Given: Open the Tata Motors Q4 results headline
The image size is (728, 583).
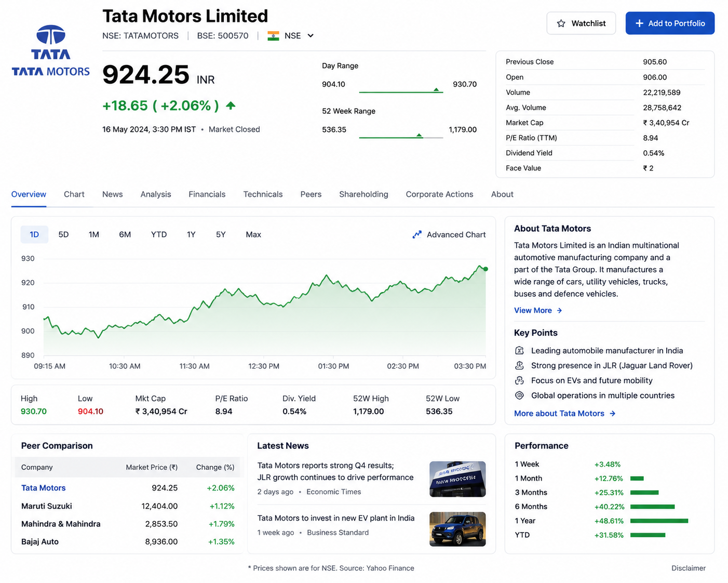Looking at the screenshot, I should pos(335,471).
